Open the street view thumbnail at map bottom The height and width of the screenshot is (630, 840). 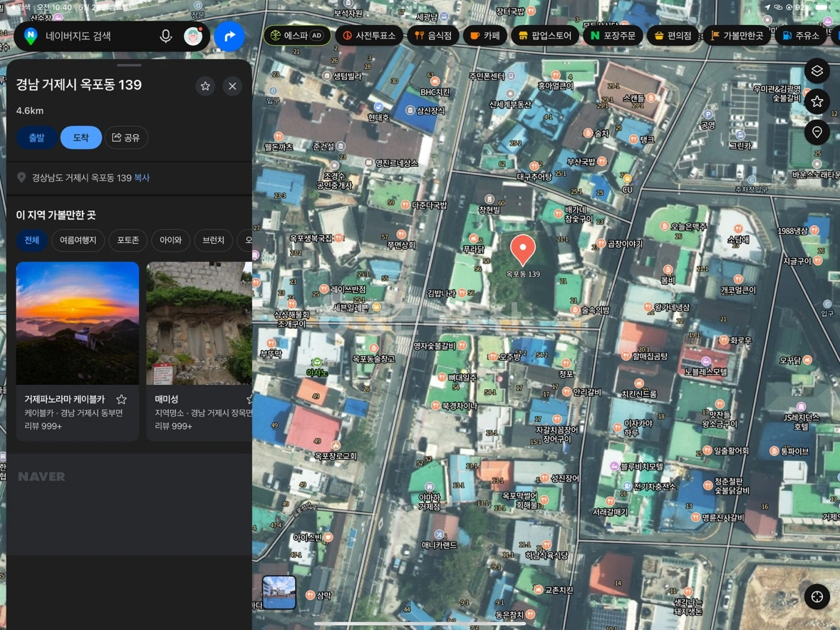(279, 592)
